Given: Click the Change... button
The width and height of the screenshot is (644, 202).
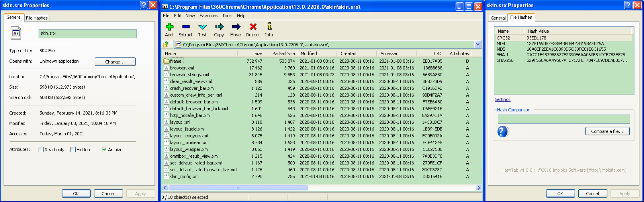Looking at the screenshot, I should coord(115,62).
